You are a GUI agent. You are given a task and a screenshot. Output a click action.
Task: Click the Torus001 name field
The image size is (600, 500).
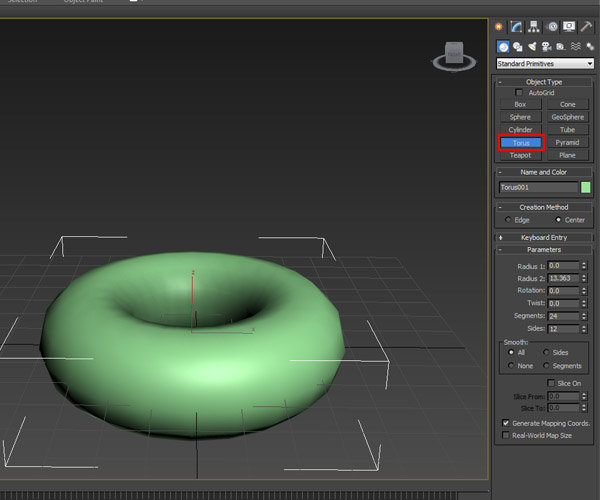point(538,187)
